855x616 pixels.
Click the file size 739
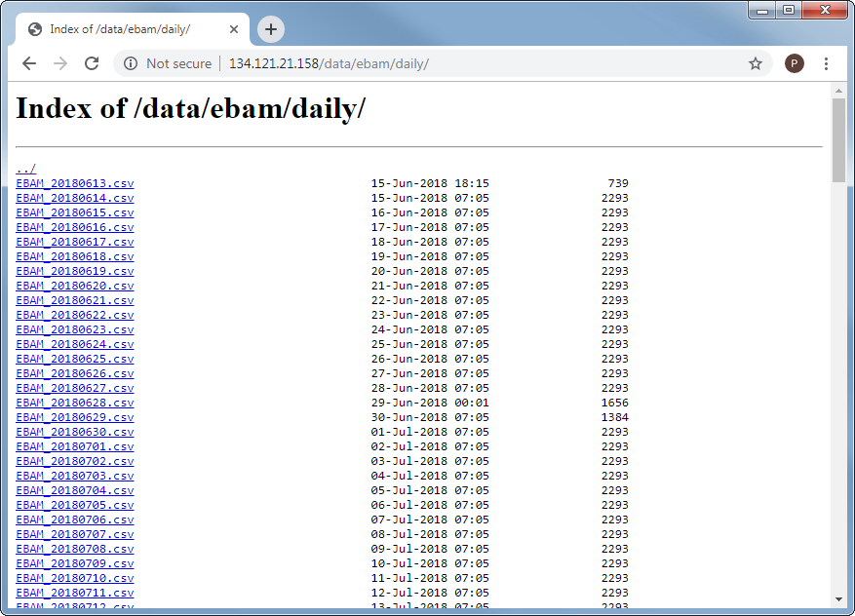point(618,183)
